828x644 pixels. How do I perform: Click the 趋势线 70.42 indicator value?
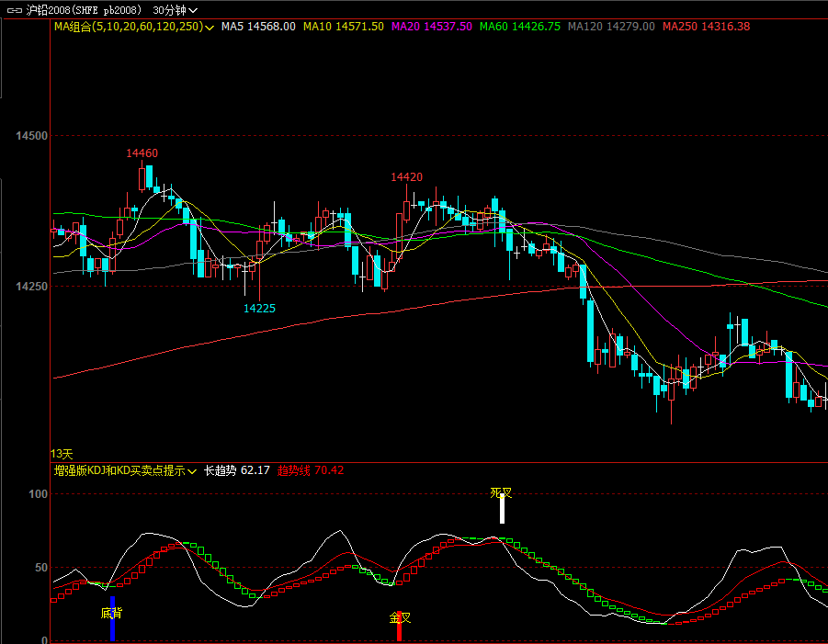coord(311,470)
